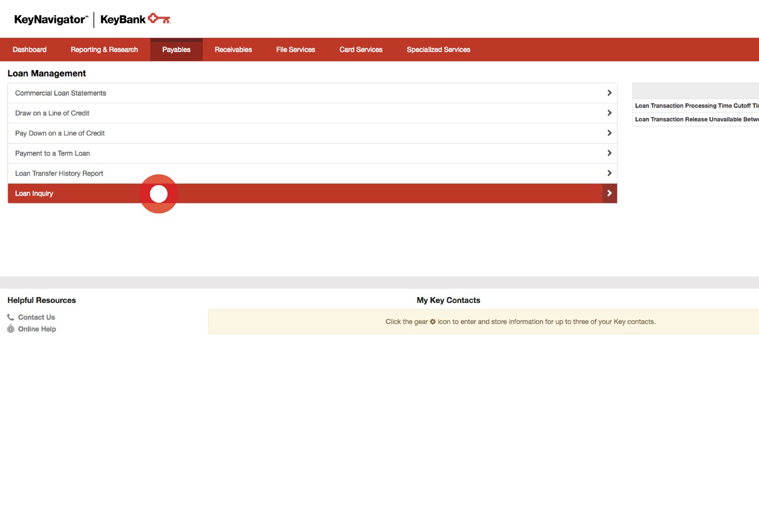
Task: Expand the Payment to a Term Loan chevron
Action: [x=609, y=153]
